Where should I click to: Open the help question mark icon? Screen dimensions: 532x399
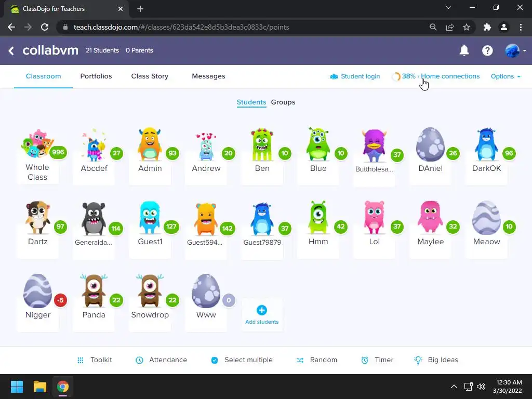[x=487, y=50]
